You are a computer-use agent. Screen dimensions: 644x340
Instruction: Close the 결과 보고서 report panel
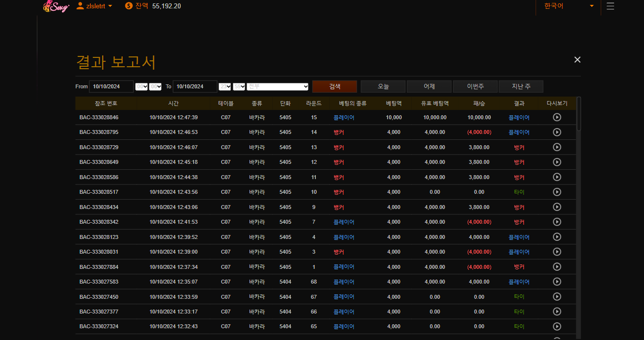pos(577,59)
